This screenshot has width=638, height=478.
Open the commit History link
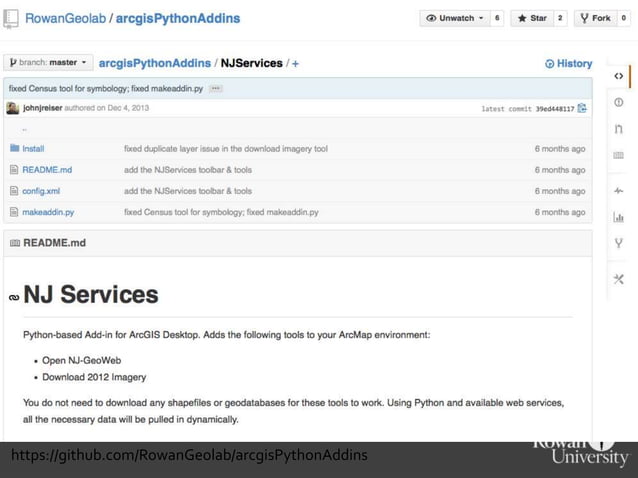coord(568,64)
